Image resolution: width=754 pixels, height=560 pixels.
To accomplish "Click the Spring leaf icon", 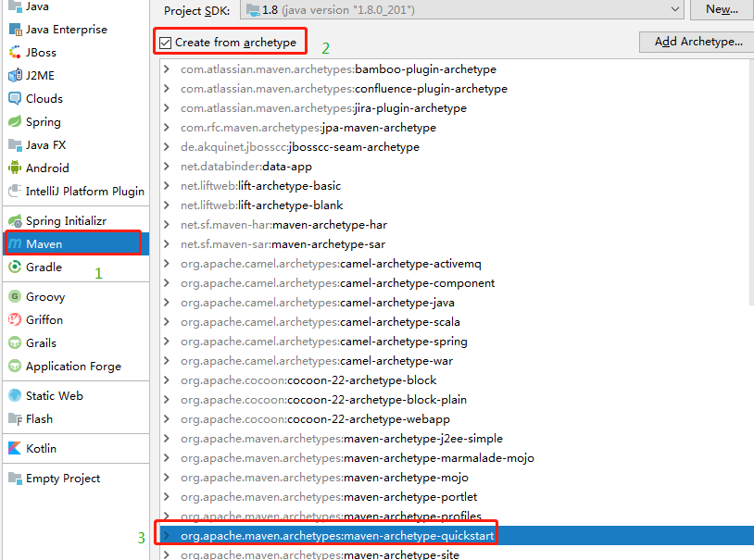I will click(x=15, y=121).
